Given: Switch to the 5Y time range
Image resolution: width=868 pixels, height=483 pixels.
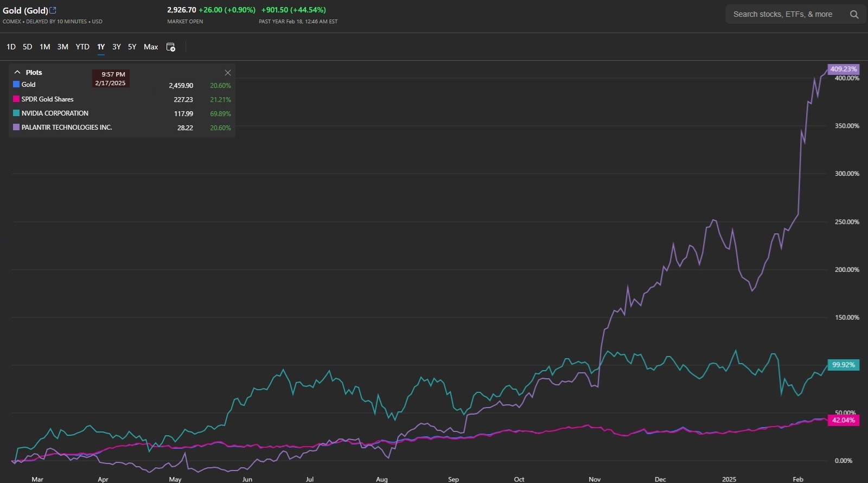Looking at the screenshot, I should [x=132, y=47].
